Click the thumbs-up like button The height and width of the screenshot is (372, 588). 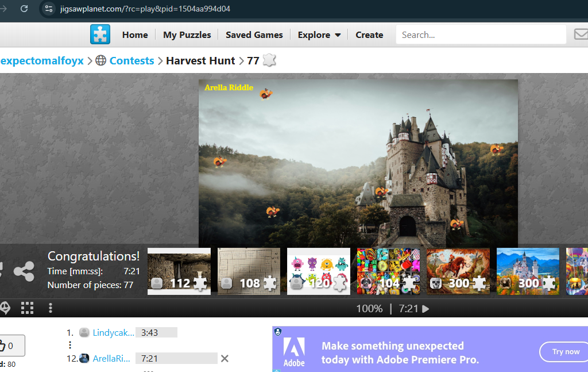11,346
